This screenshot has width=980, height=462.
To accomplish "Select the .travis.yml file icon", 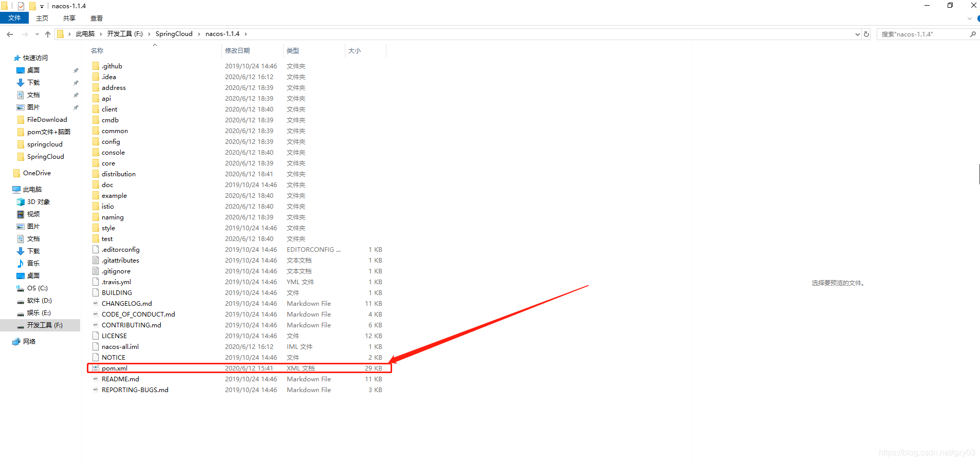I will click(96, 282).
